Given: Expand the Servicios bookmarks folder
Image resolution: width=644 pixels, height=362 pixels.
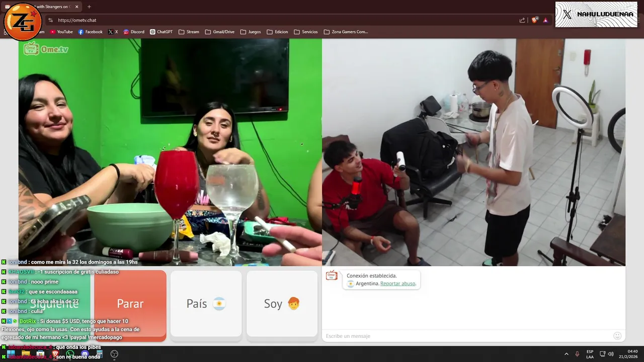Looking at the screenshot, I should [306, 32].
